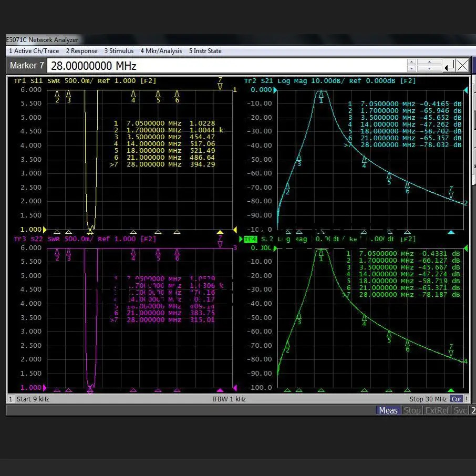
Task: Click marker 2 in the Tr3 magenta plot
Action: tap(57, 255)
